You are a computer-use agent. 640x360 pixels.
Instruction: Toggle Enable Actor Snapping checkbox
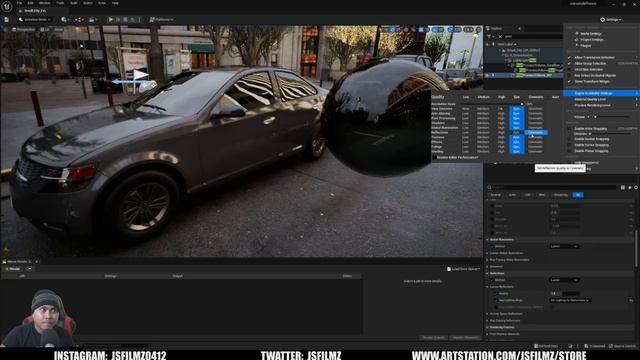click(569, 129)
